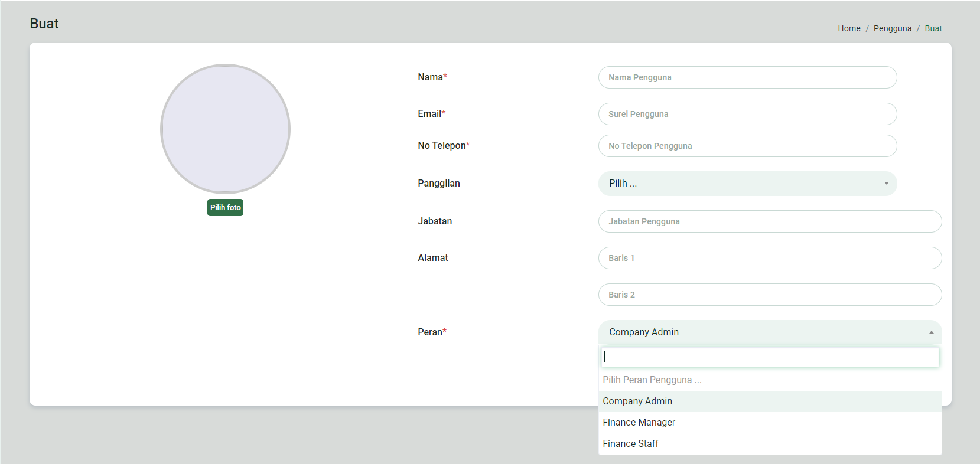Click the Baris 1 address field
Screen dimensions: 980x464
770,258
